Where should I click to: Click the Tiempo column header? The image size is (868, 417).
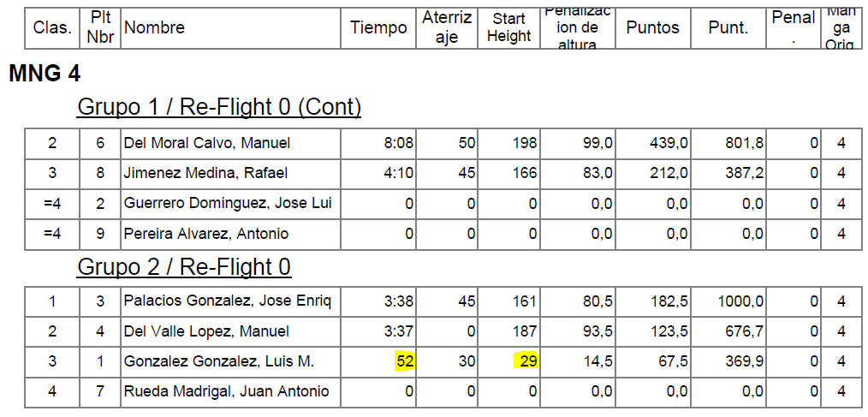[x=378, y=27]
